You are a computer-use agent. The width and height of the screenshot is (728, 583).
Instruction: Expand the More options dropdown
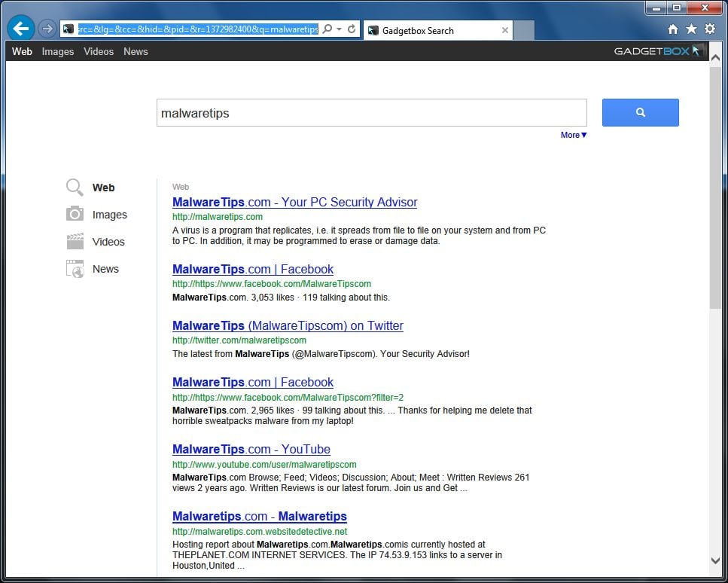point(574,135)
